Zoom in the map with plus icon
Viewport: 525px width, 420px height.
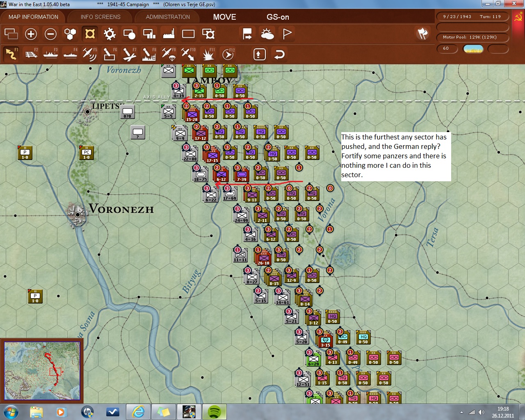click(x=31, y=34)
